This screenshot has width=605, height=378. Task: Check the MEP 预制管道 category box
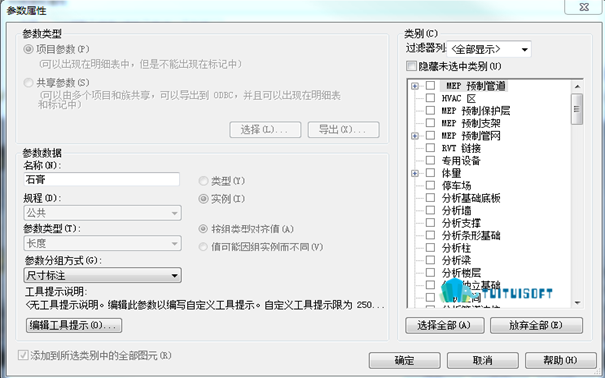point(430,86)
